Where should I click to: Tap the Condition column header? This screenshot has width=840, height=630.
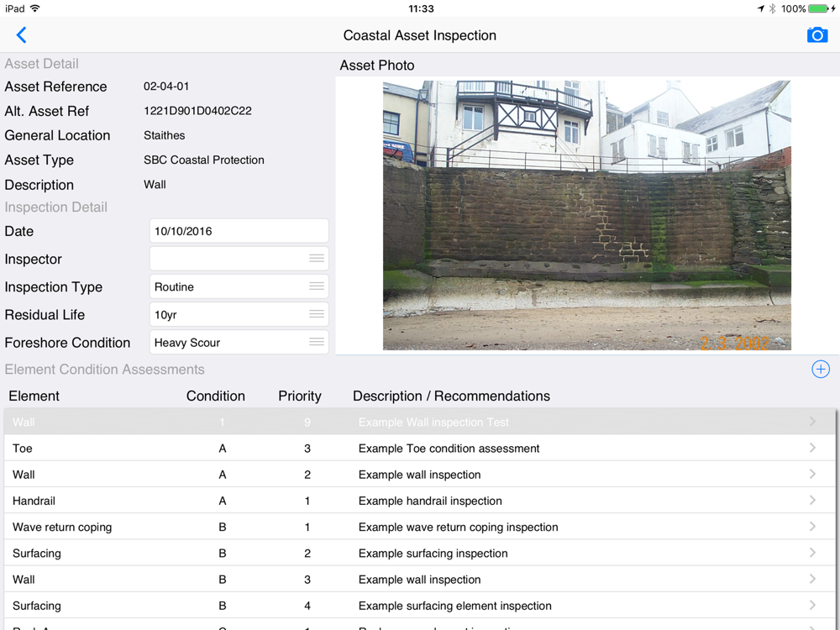[215, 396]
